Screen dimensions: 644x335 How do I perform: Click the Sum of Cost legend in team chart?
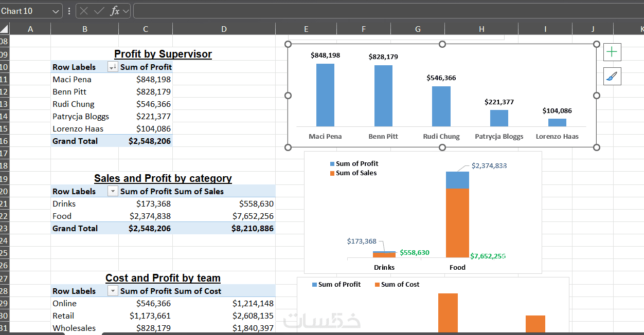coord(397,284)
